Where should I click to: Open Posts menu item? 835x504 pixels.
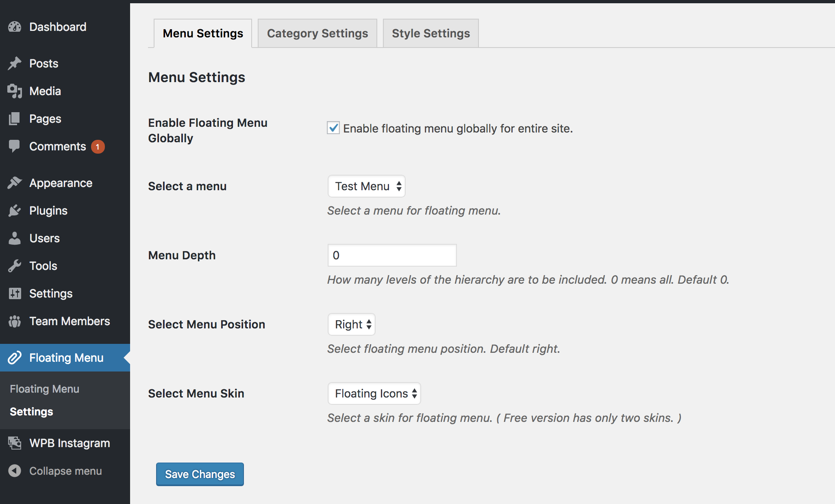[x=65, y=63]
